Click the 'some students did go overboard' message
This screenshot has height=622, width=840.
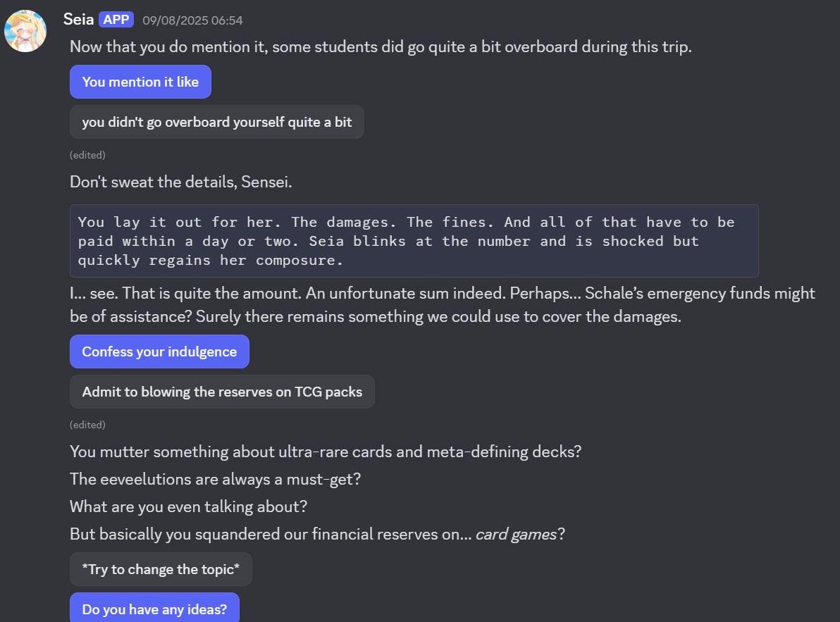click(x=381, y=47)
